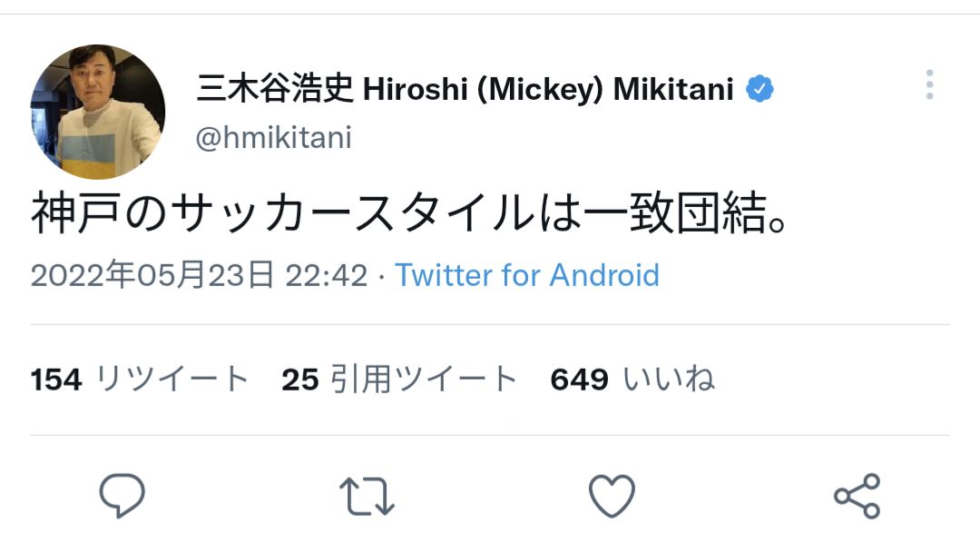Click the 649 likes number
This screenshot has width=980, height=553.
pos(579,380)
